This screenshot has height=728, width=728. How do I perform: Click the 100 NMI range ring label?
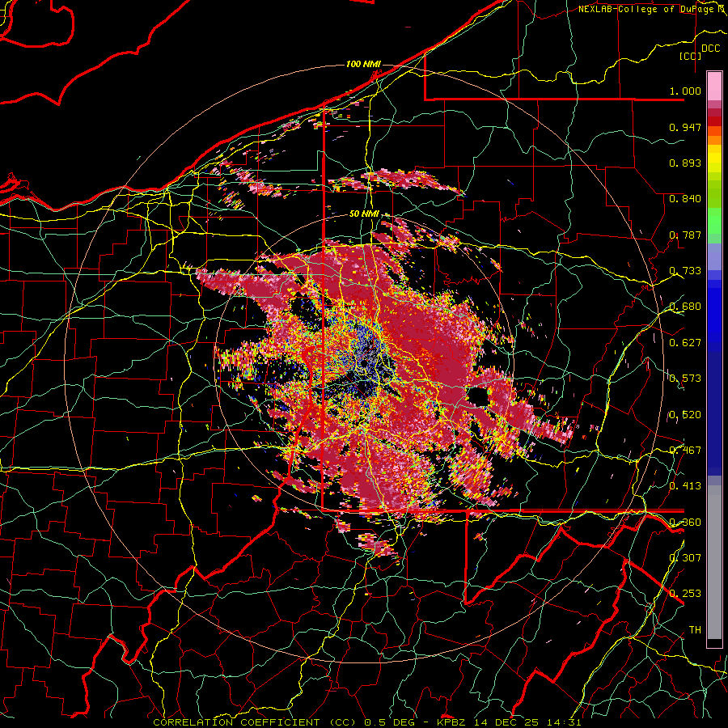point(363,64)
